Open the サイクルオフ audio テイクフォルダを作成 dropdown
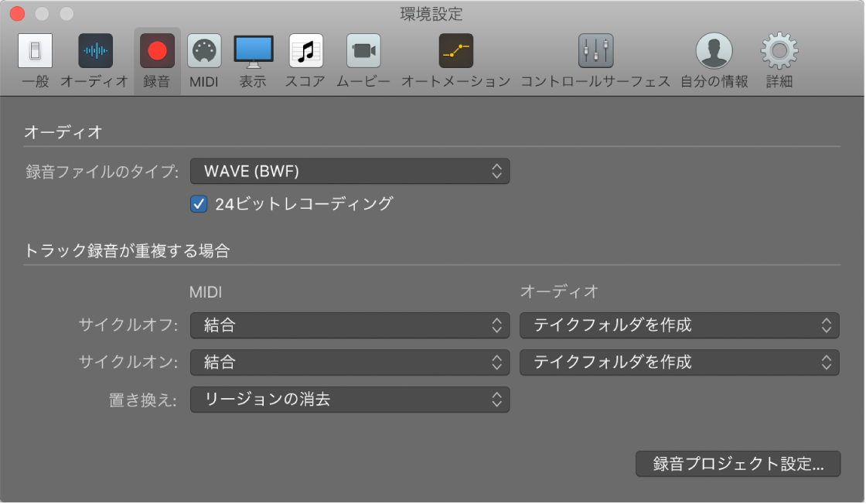 tap(680, 325)
